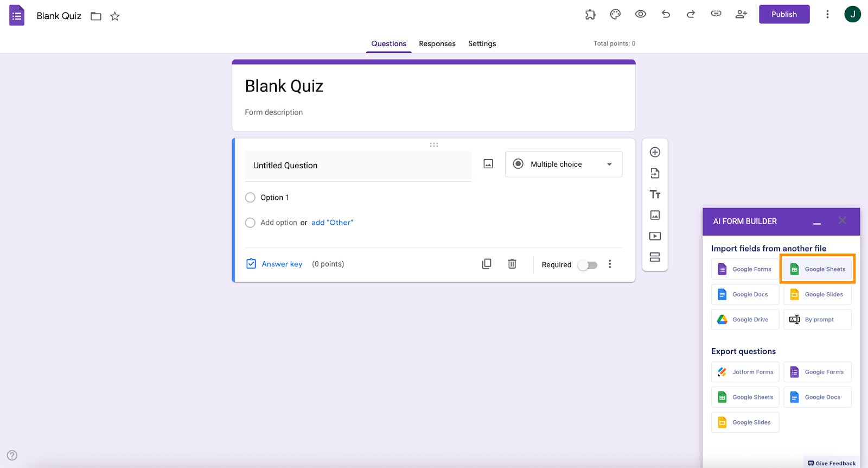The image size is (868, 468).
Task: Add video from side toolbar
Action: pyautogui.click(x=655, y=236)
